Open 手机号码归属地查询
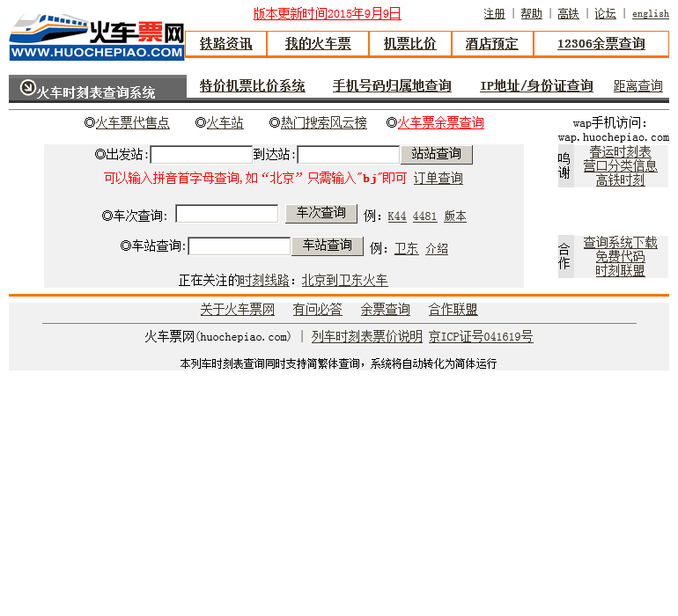Image resolution: width=678 pixels, height=616 pixels. (x=392, y=86)
